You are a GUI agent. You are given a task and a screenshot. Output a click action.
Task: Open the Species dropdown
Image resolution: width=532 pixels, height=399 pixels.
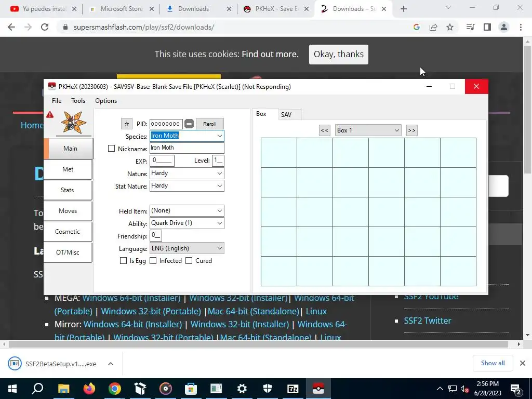[220, 136]
